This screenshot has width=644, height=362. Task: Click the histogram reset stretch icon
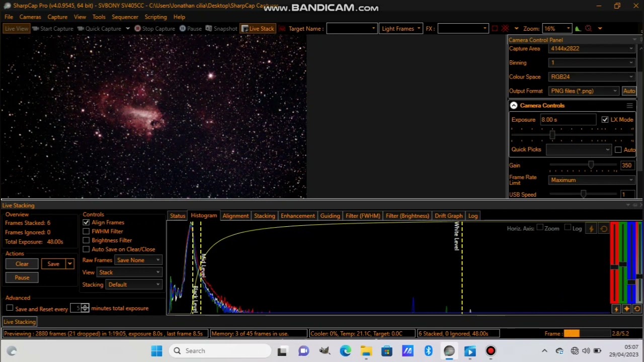[x=604, y=229]
